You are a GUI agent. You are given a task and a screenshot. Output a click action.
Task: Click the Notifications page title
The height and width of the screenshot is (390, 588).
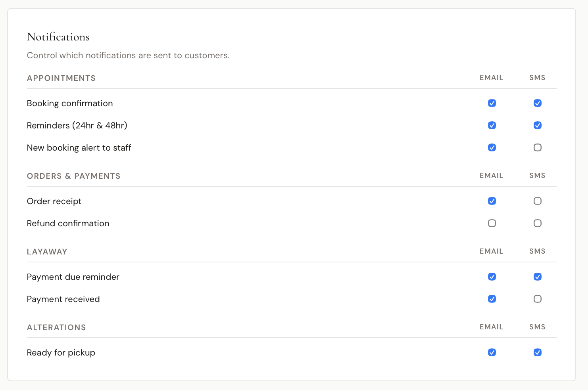[x=58, y=37]
